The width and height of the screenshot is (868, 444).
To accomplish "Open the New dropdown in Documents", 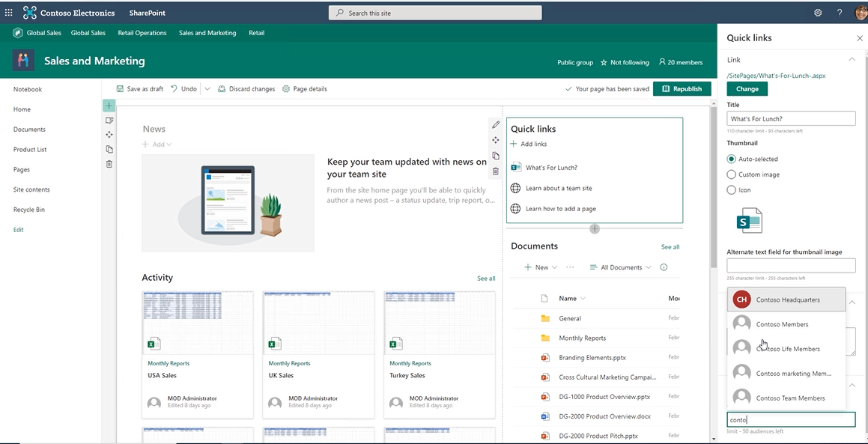I will pos(541,267).
